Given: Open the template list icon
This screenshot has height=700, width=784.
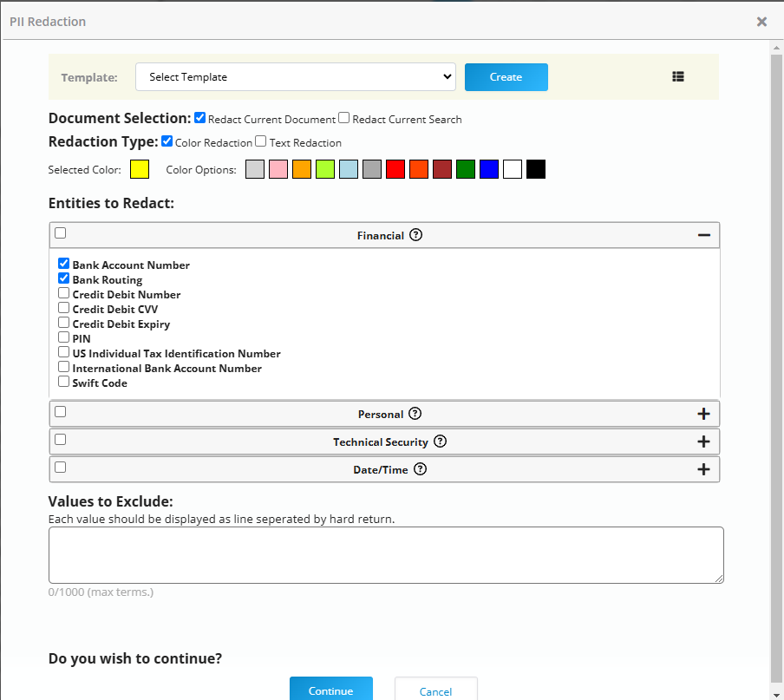Looking at the screenshot, I should (677, 76).
